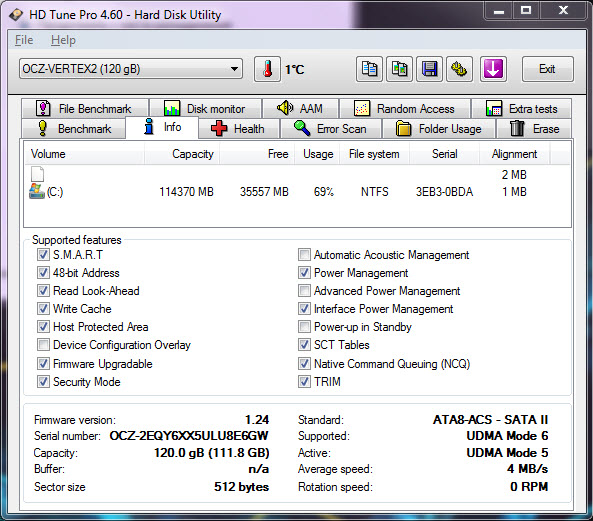Open the AAM tab
Screen dimensions: 593x521
(x=300, y=109)
